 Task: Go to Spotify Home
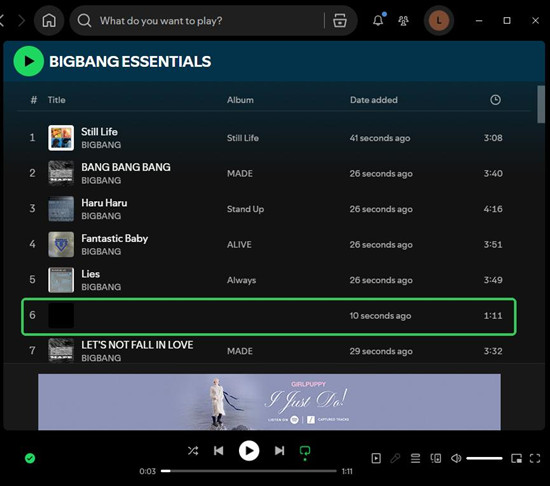coord(49,21)
